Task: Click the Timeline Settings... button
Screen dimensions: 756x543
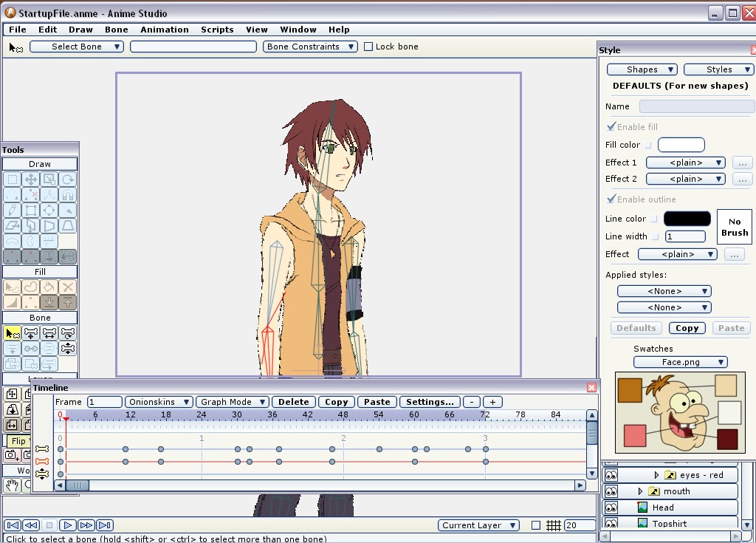Action: (x=429, y=402)
